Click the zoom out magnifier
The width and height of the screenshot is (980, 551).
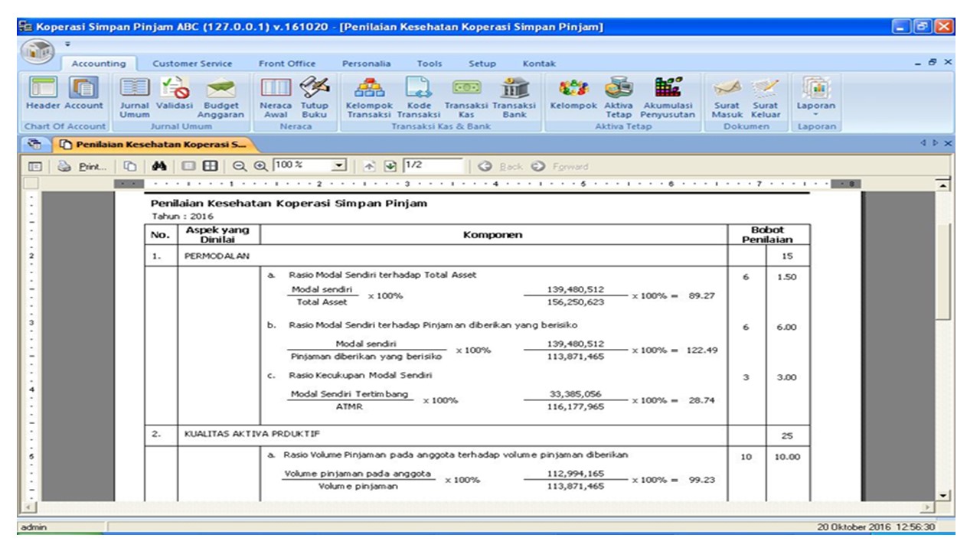click(239, 166)
